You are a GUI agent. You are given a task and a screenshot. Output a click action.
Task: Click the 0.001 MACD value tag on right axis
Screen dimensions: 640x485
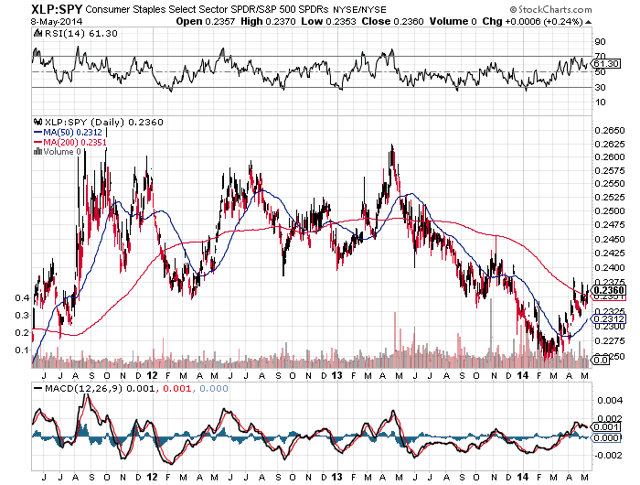click(606, 427)
